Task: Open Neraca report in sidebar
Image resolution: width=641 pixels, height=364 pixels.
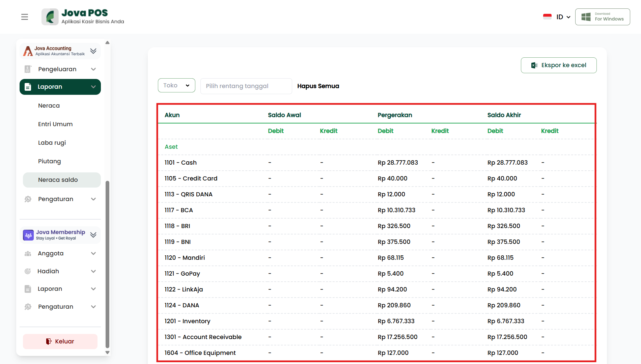Action: click(x=49, y=106)
